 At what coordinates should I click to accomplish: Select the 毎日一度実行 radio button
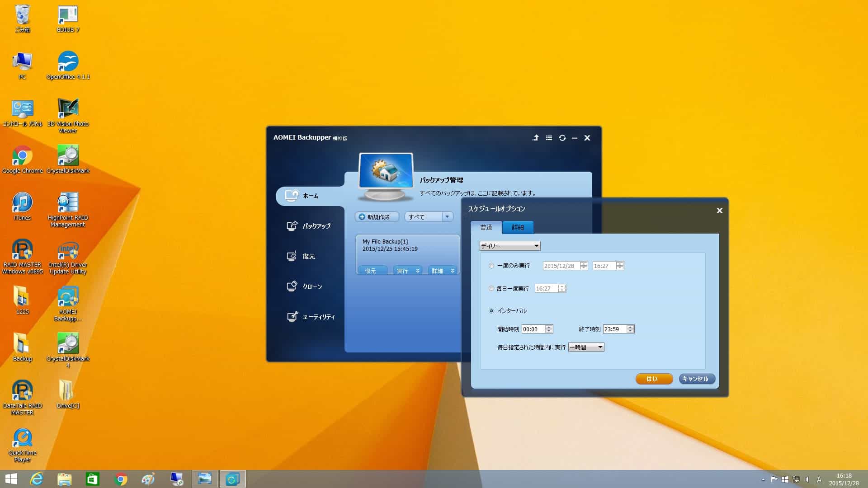(x=491, y=288)
